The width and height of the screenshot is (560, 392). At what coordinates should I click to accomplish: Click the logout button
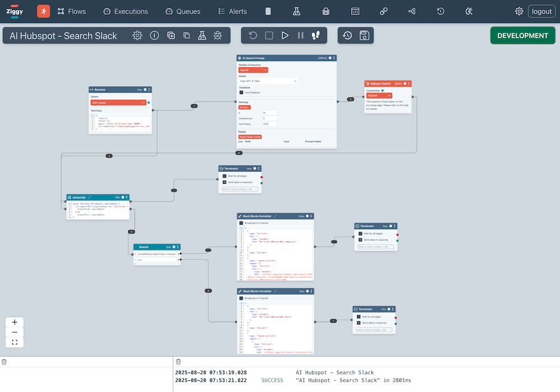542,11
